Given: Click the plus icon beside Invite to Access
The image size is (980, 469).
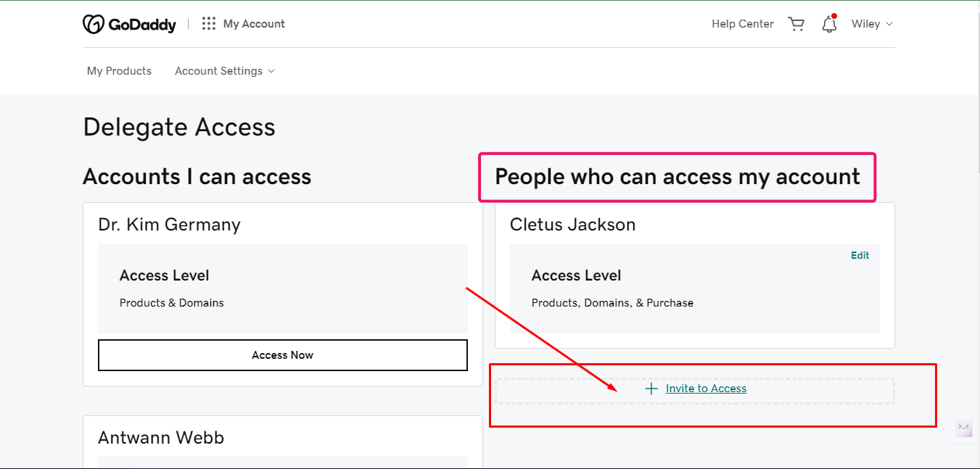Looking at the screenshot, I should pos(651,389).
